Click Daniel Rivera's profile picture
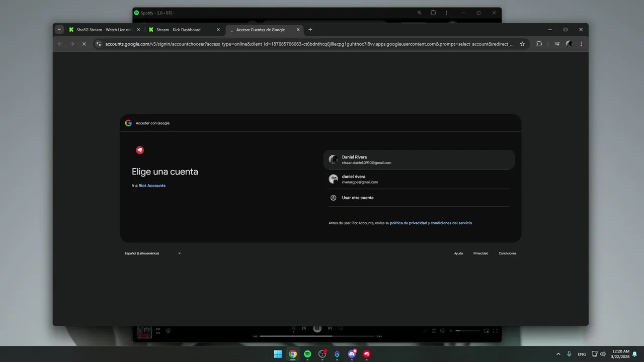 (333, 159)
